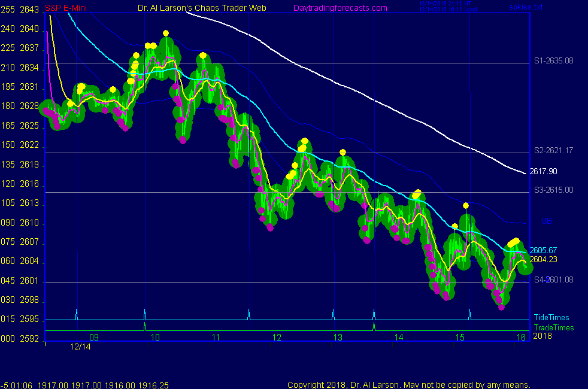Screen dimensions: 588x389
Task: Click the 16 hour label
Action: (521, 338)
